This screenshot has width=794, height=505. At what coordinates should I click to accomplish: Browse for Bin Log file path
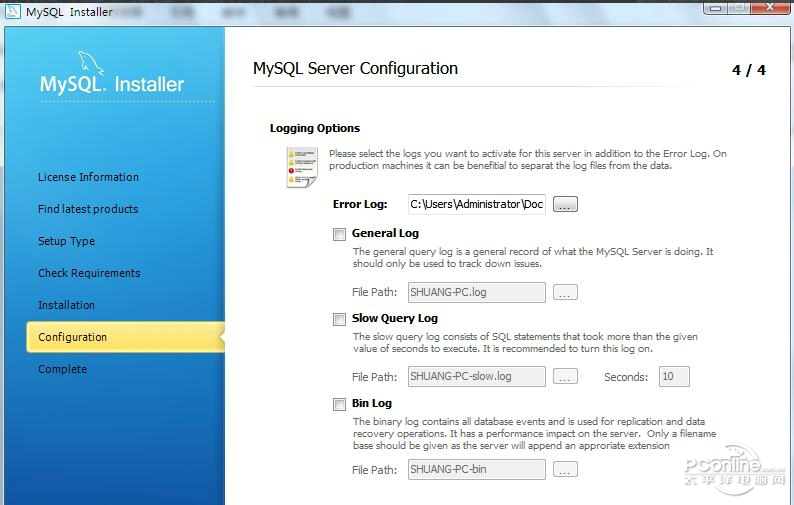pos(565,470)
